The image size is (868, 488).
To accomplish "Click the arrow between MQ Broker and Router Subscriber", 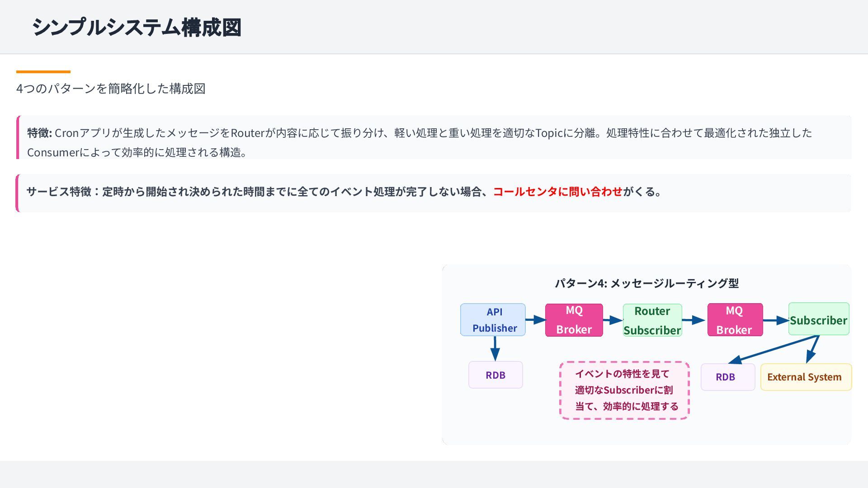I will [x=613, y=320].
